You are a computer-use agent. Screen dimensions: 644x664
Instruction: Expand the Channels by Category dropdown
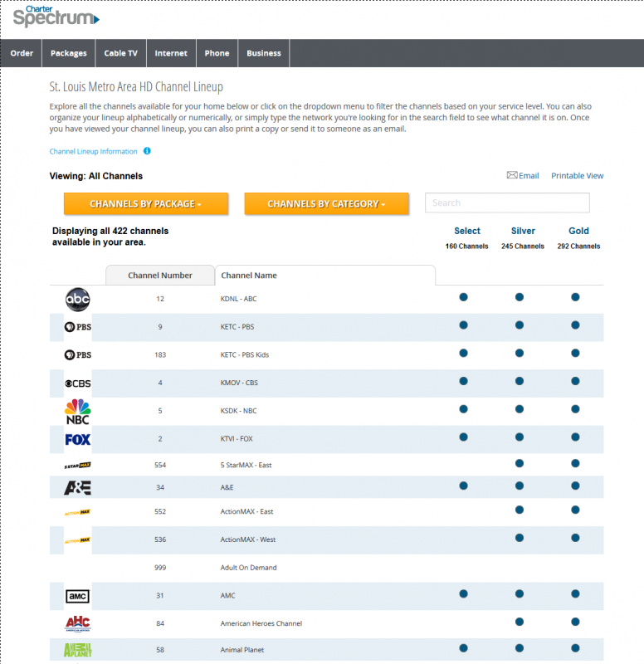pyautogui.click(x=326, y=204)
